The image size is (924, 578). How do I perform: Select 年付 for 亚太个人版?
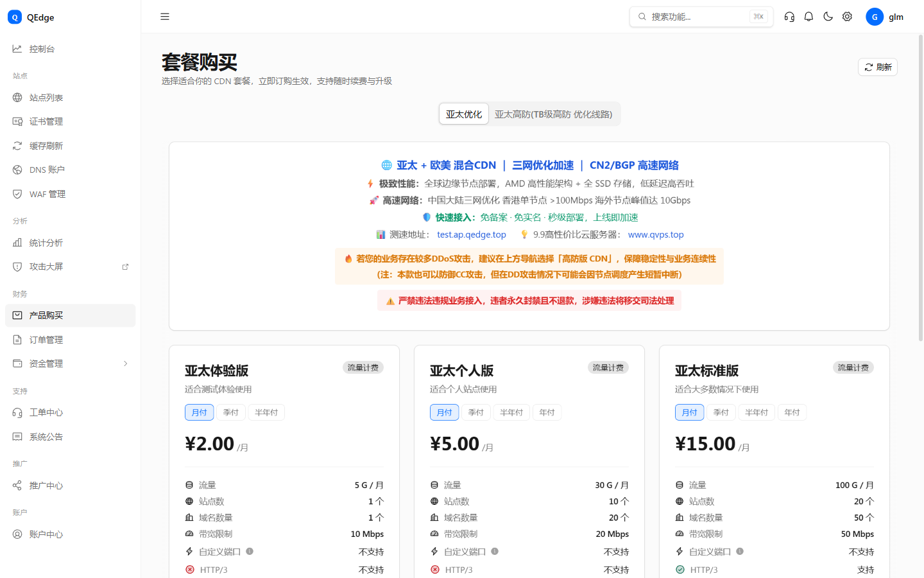click(547, 412)
